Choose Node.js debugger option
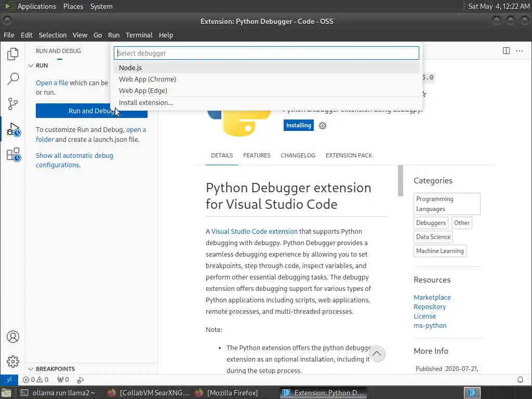The width and height of the screenshot is (532, 399). tap(267, 68)
